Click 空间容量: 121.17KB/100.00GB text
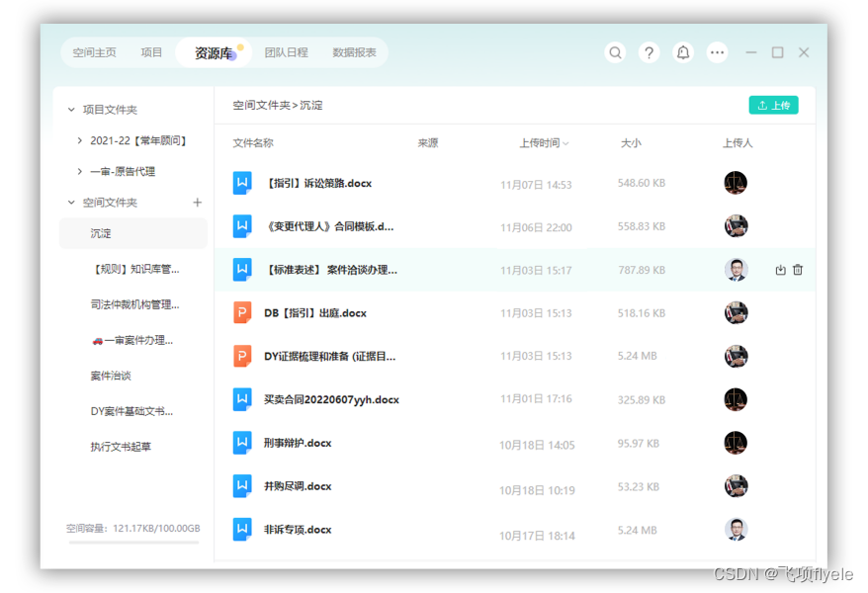The image size is (868, 593). (133, 529)
